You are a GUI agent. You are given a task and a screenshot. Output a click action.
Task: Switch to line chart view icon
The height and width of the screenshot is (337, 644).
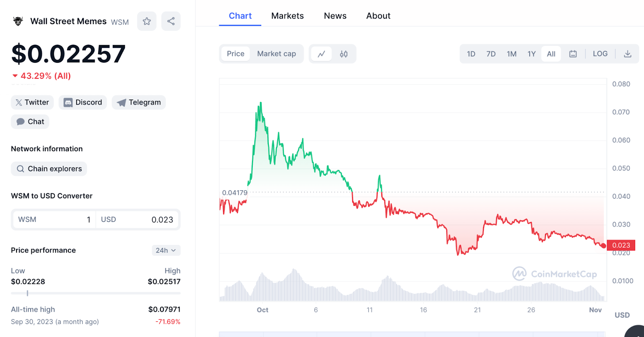click(321, 54)
